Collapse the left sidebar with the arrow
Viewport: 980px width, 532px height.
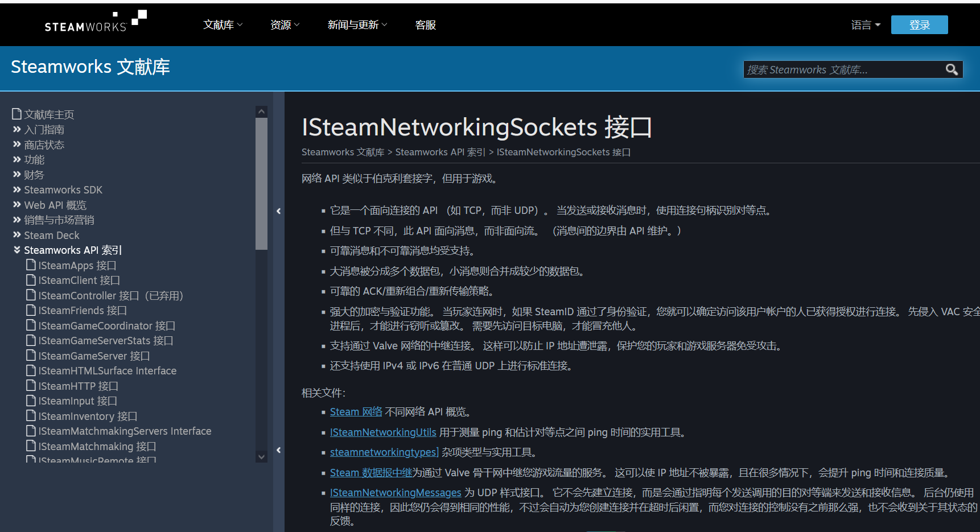pyautogui.click(x=278, y=211)
